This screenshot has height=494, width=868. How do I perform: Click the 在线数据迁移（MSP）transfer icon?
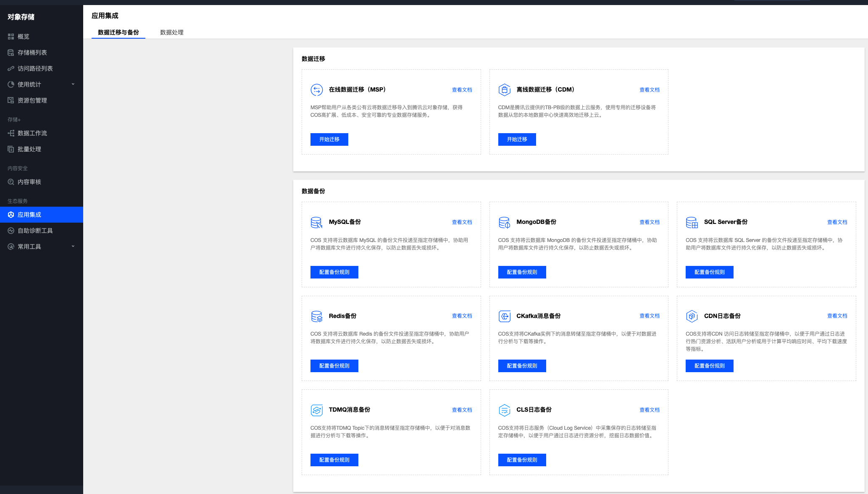[316, 89]
